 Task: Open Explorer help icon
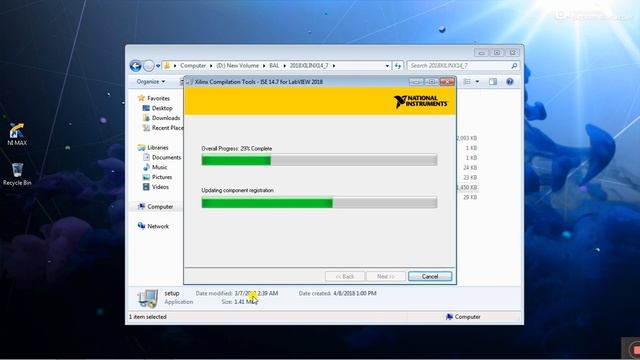[510, 82]
